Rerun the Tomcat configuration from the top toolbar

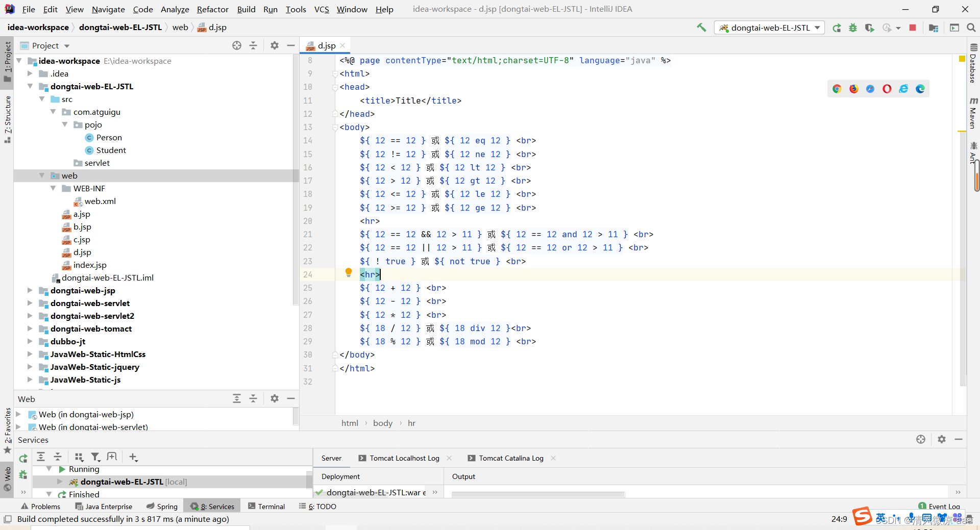(x=837, y=28)
